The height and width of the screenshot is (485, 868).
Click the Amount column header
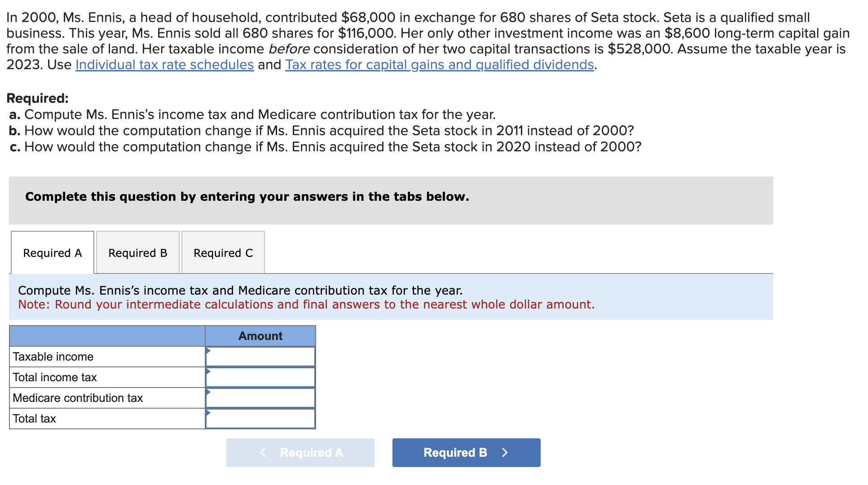click(x=260, y=336)
